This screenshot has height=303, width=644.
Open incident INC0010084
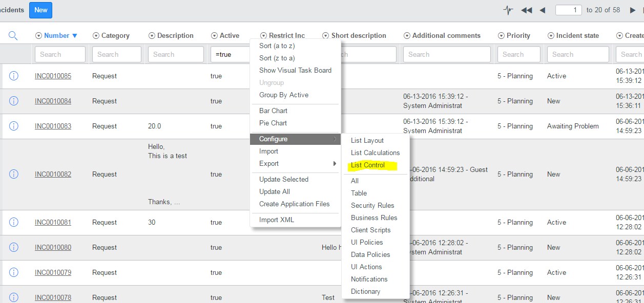click(53, 101)
